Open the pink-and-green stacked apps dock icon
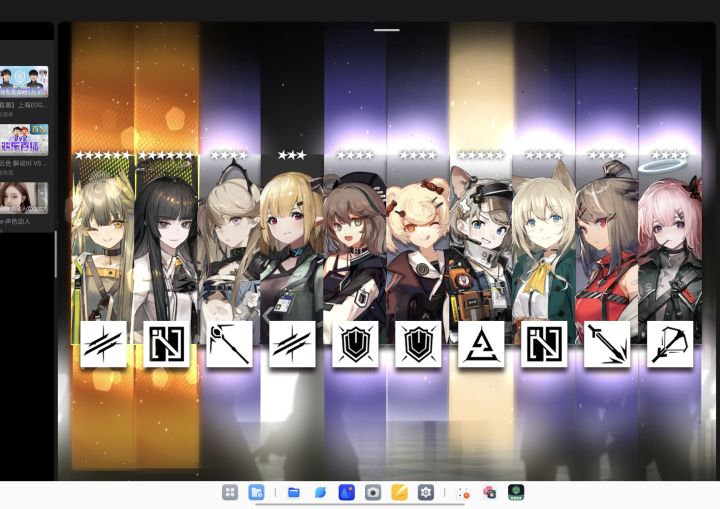The width and height of the screenshot is (720, 509). [x=489, y=493]
